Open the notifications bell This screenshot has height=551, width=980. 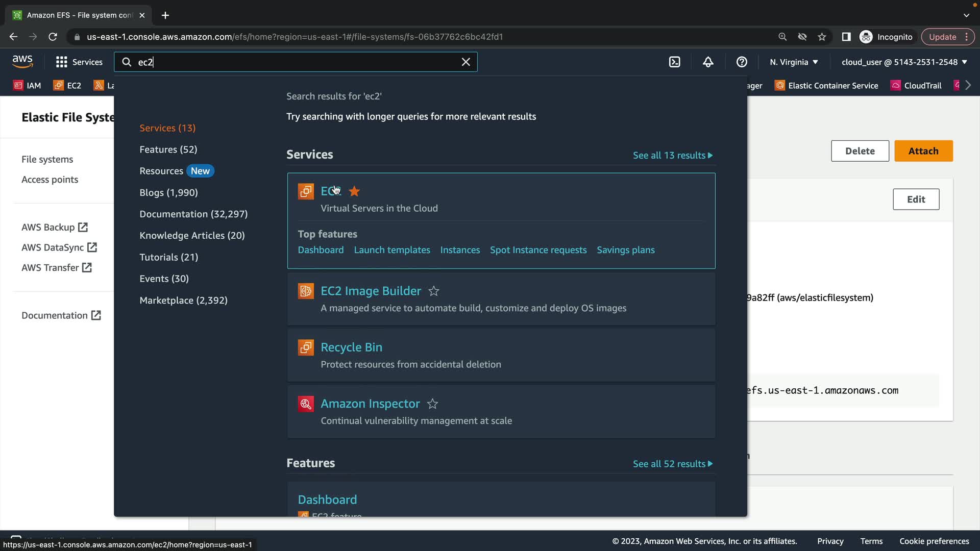point(708,62)
